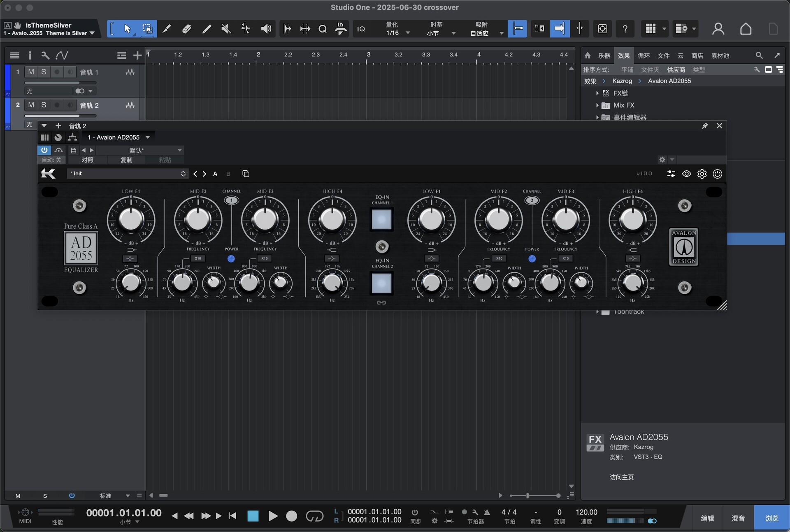Open the question mark help button
790x532 pixels.
tap(625, 29)
